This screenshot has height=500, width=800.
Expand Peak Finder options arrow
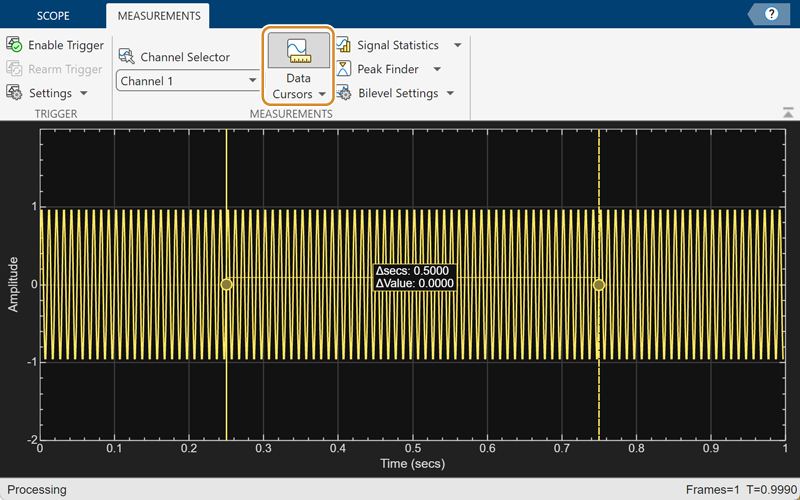(438, 69)
